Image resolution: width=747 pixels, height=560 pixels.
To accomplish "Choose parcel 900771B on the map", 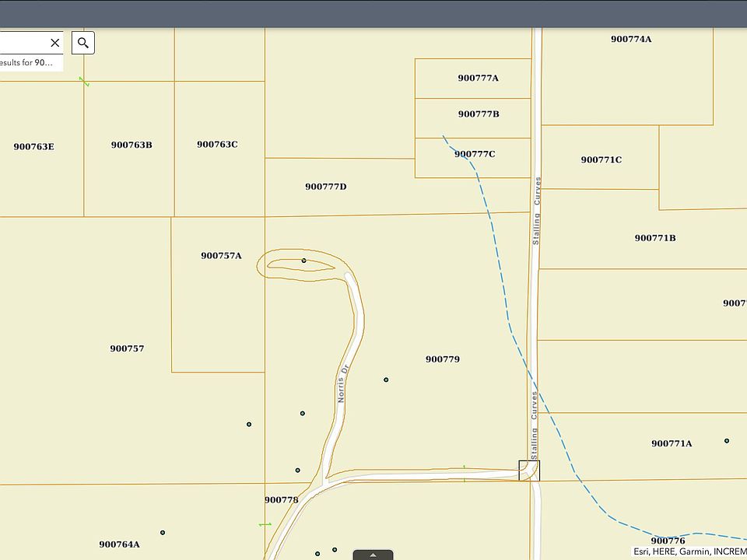I will (x=654, y=238).
